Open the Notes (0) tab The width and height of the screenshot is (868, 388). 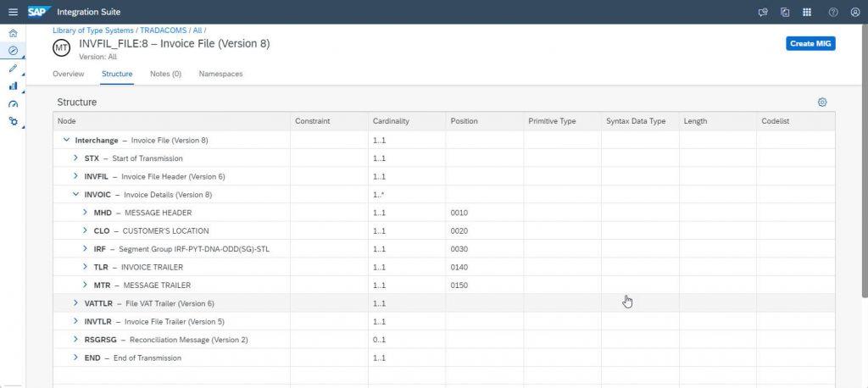tap(165, 74)
